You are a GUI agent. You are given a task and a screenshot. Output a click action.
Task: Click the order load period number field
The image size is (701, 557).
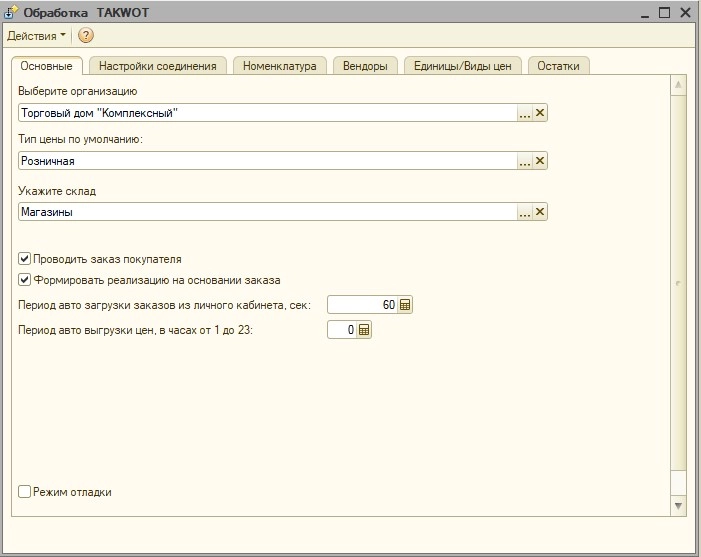tap(362, 305)
